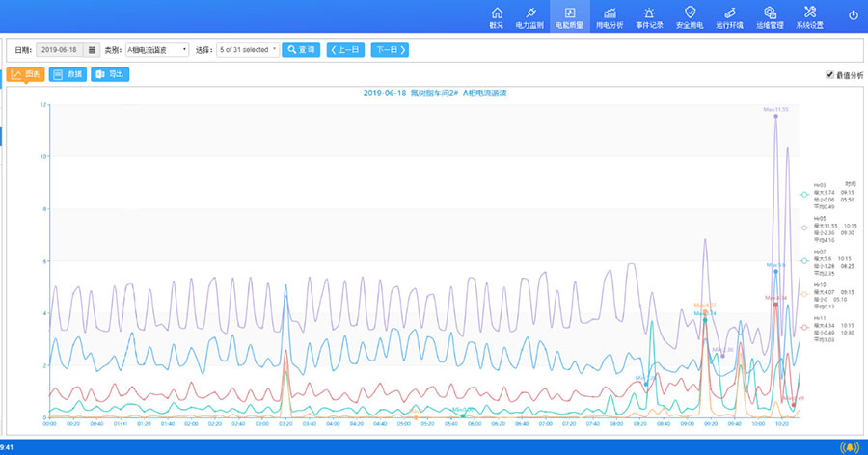Open 运维管理 maintenance management icon
Screen dimensions: 868x455
(770, 14)
